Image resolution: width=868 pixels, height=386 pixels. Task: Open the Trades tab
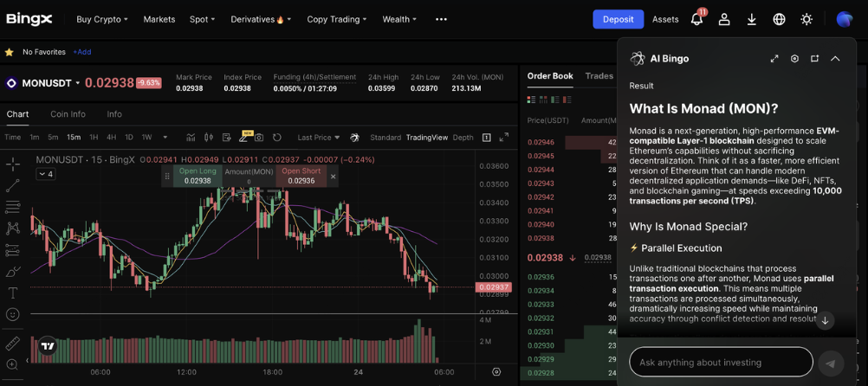599,76
